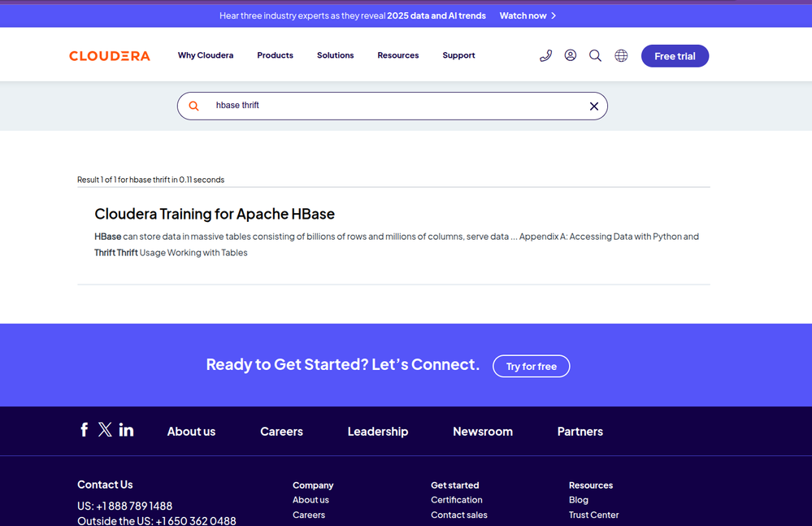Open the globe language selector icon
Image resolution: width=812 pixels, height=526 pixels.
(621, 55)
